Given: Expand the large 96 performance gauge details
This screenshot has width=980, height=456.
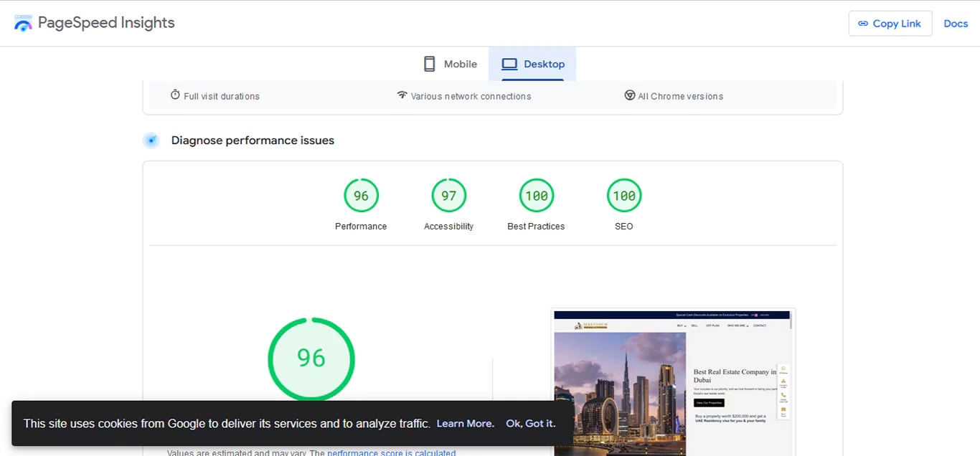Looking at the screenshot, I should (311, 358).
